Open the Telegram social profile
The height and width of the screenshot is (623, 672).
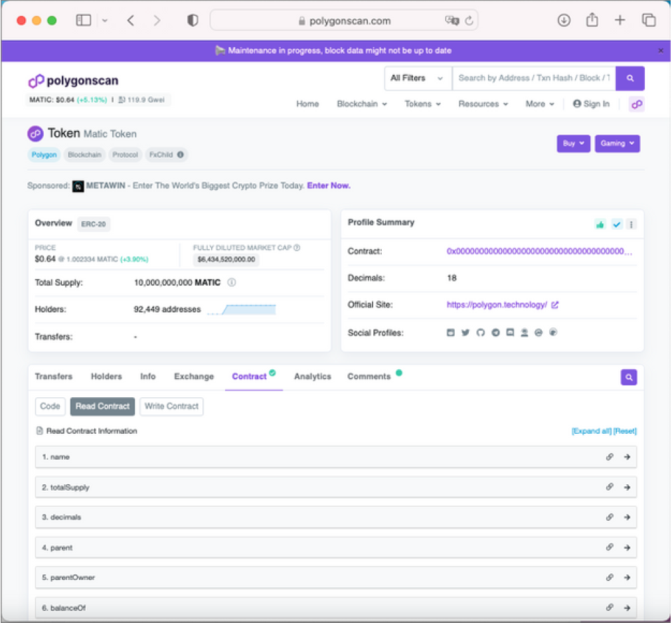tap(495, 332)
